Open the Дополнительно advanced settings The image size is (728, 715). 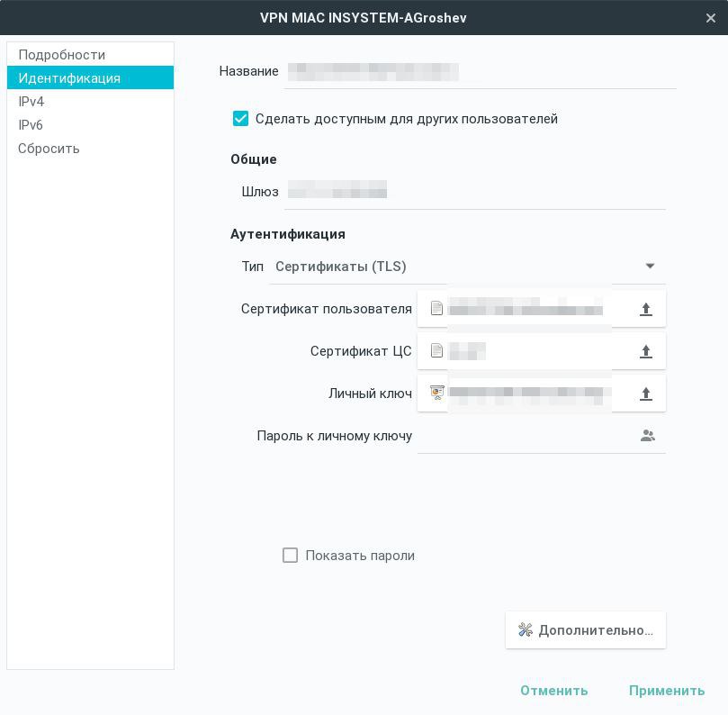point(586,630)
